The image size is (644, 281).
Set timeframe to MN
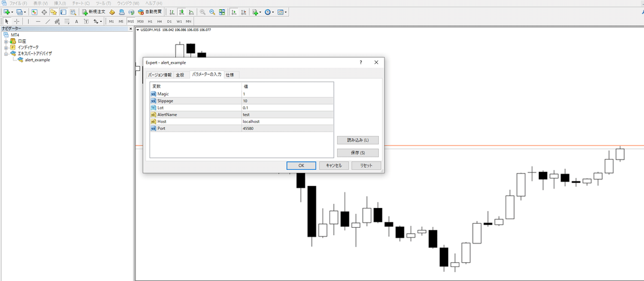point(188,21)
